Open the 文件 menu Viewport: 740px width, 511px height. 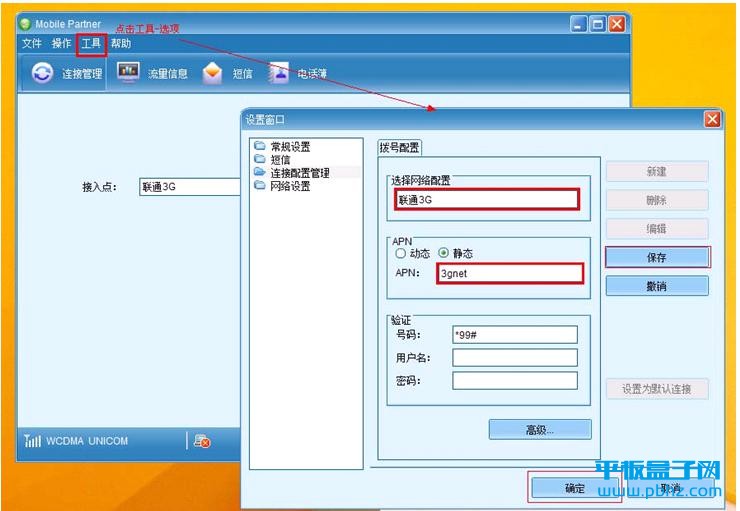[32, 44]
